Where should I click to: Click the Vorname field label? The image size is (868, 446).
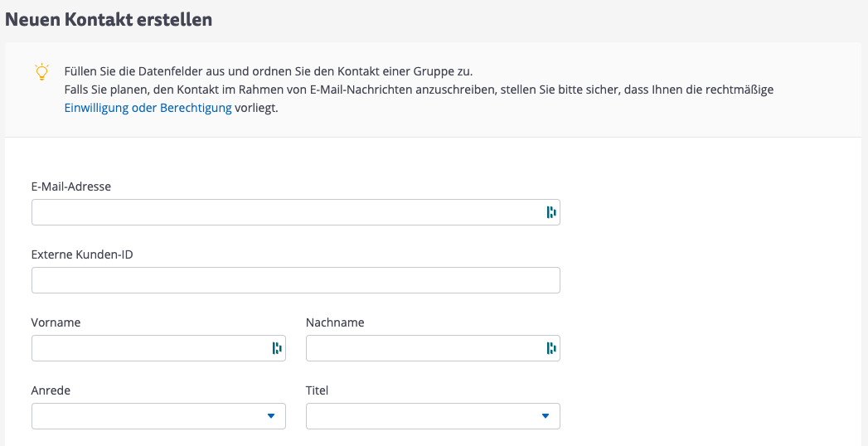(x=56, y=322)
